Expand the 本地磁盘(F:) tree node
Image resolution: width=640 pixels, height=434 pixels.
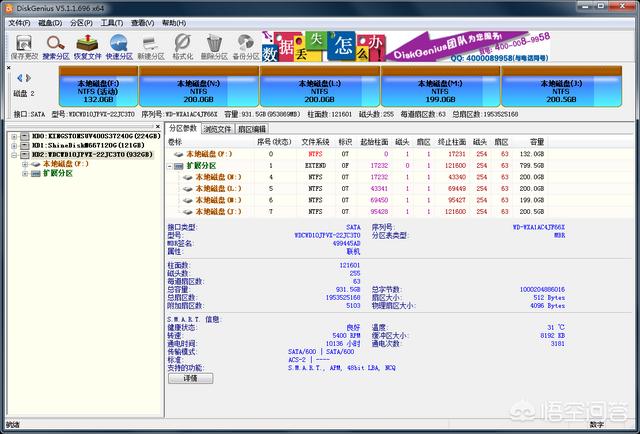[25, 164]
